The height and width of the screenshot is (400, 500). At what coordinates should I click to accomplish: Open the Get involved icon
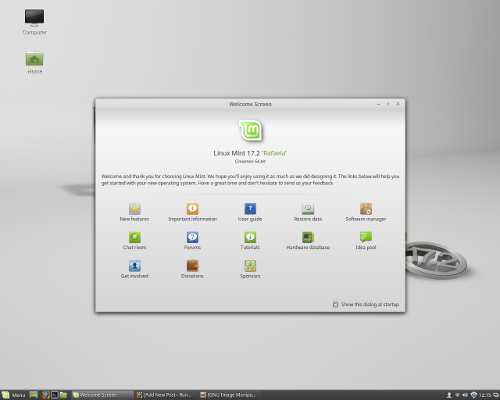coord(135,266)
